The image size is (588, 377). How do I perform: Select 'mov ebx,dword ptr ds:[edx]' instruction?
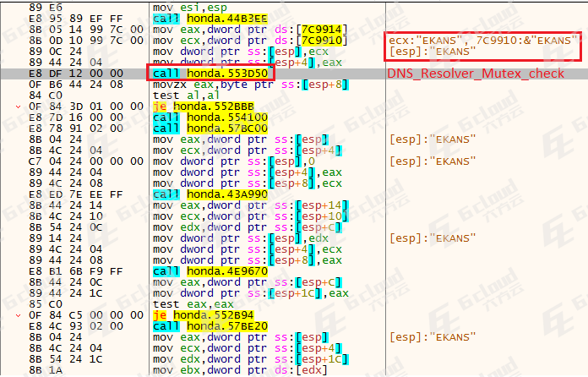240,370
